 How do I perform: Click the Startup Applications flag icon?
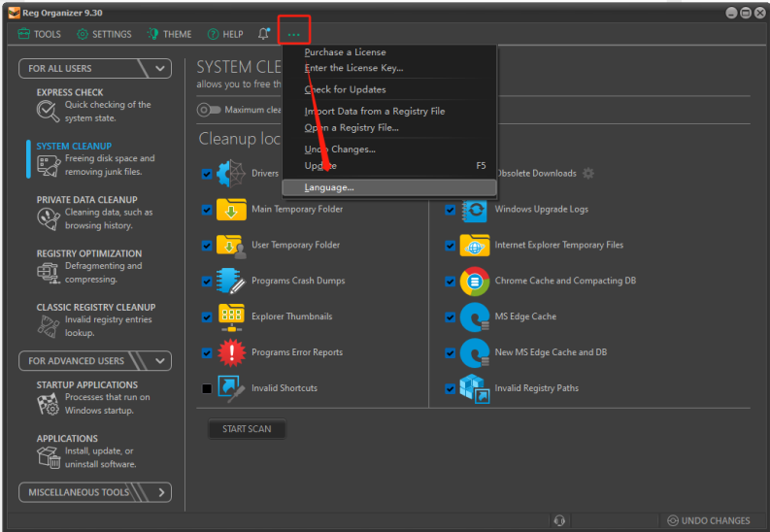[49, 404]
